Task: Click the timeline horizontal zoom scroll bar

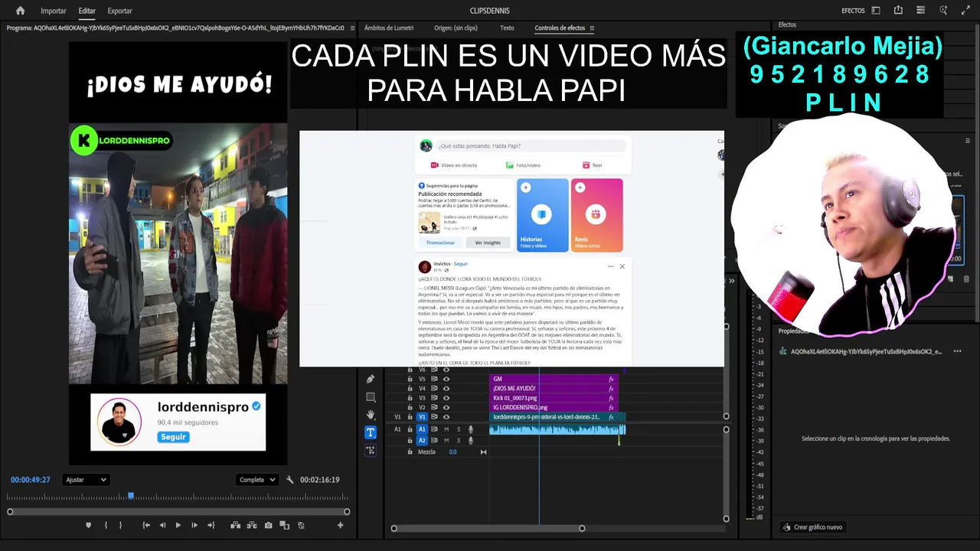Action: point(488,528)
